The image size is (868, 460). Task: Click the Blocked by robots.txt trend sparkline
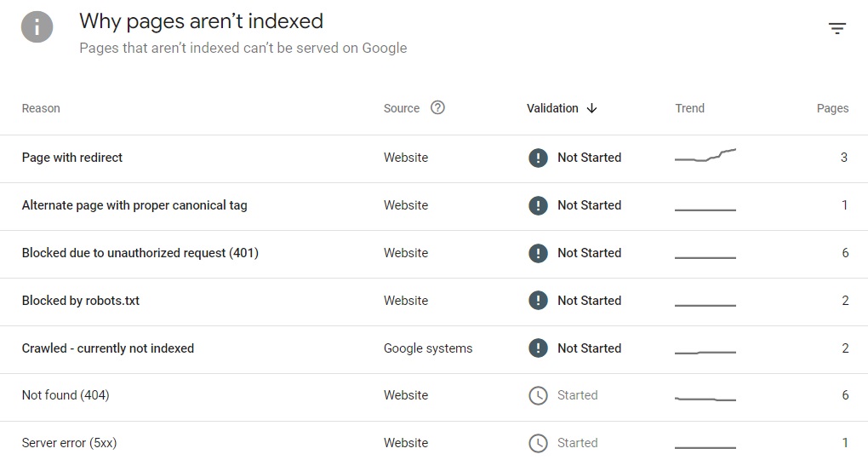pos(705,305)
